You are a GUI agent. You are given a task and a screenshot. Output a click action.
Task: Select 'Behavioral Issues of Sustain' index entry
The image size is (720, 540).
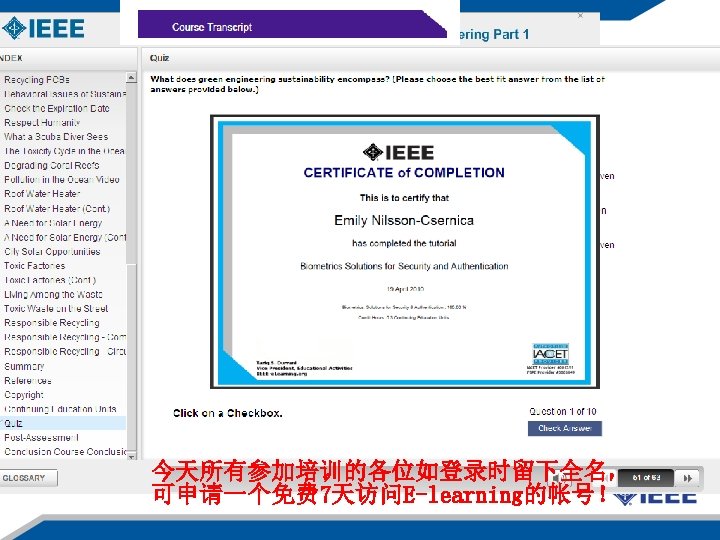tap(64, 94)
